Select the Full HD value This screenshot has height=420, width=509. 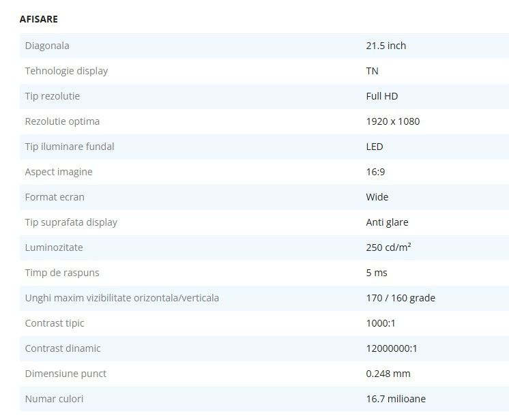381,96
